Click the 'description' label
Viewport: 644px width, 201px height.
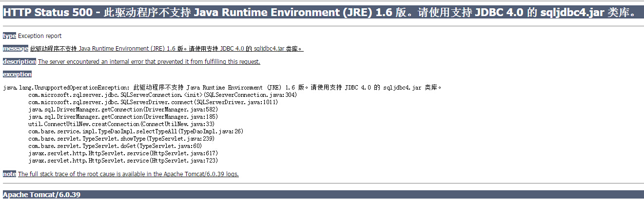[x=20, y=62]
